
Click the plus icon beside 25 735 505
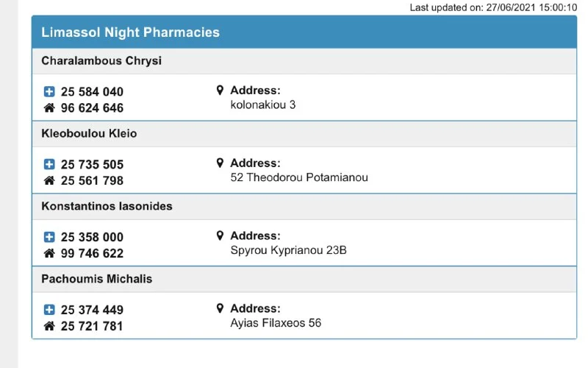[x=49, y=165]
